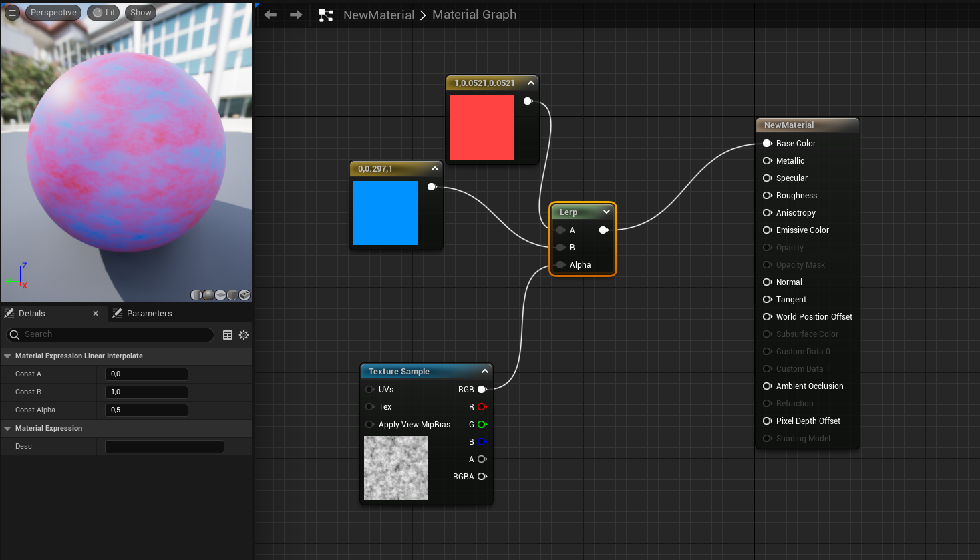980x560 pixels.
Task: Set preview mesh to cylinder shape
Action: (x=196, y=295)
